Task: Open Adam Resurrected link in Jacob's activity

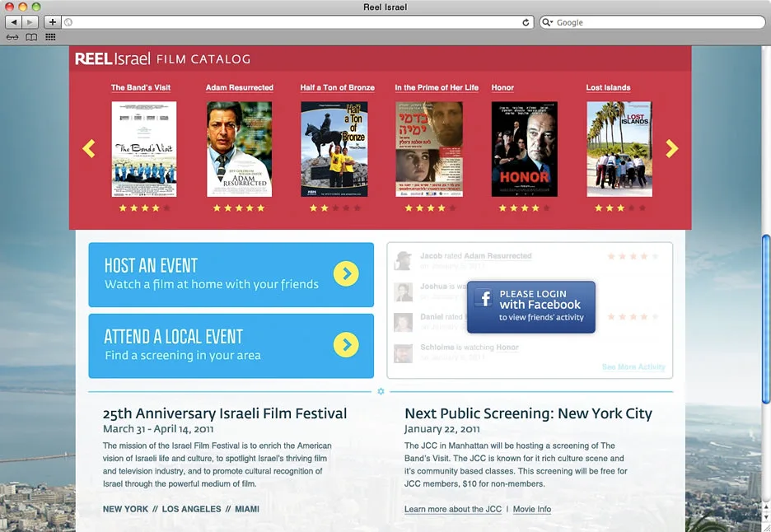Action: point(498,255)
